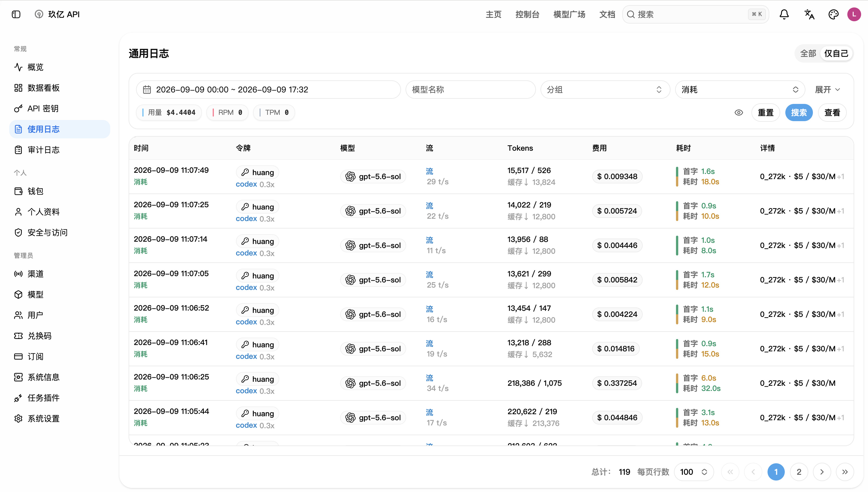Open 模型广场 nav item
The width and height of the screenshot is (868, 492).
point(569,14)
